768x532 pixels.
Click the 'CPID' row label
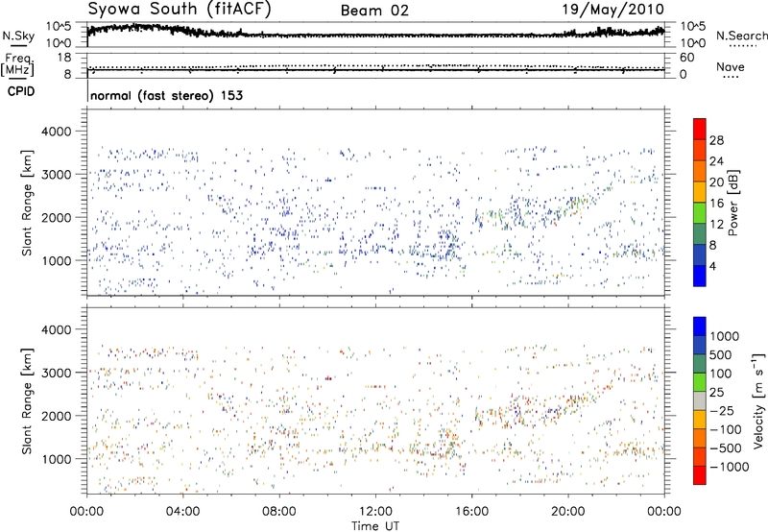[x=21, y=91]
